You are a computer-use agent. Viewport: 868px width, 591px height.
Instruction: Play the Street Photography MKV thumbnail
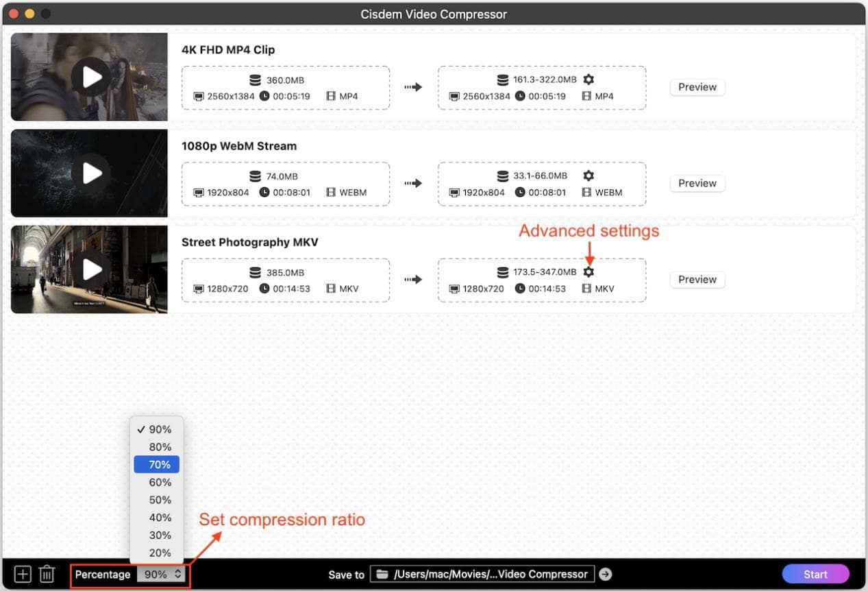coord(90,269)
